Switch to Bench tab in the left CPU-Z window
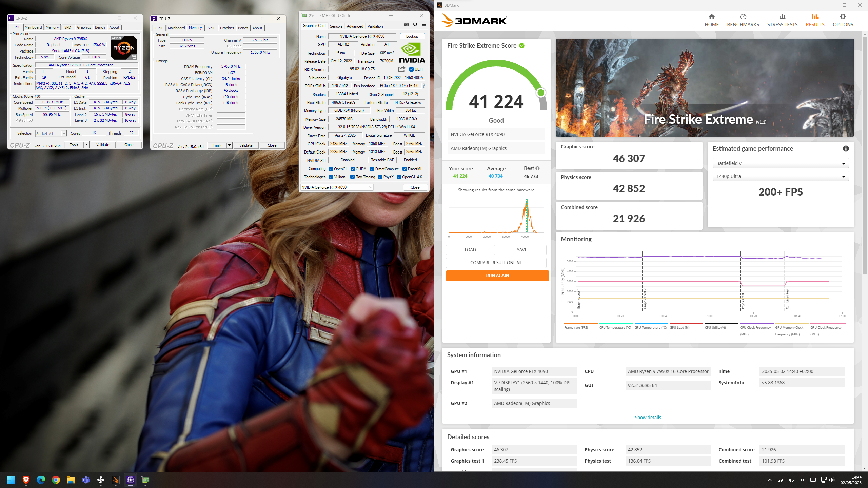 (100, 27)
